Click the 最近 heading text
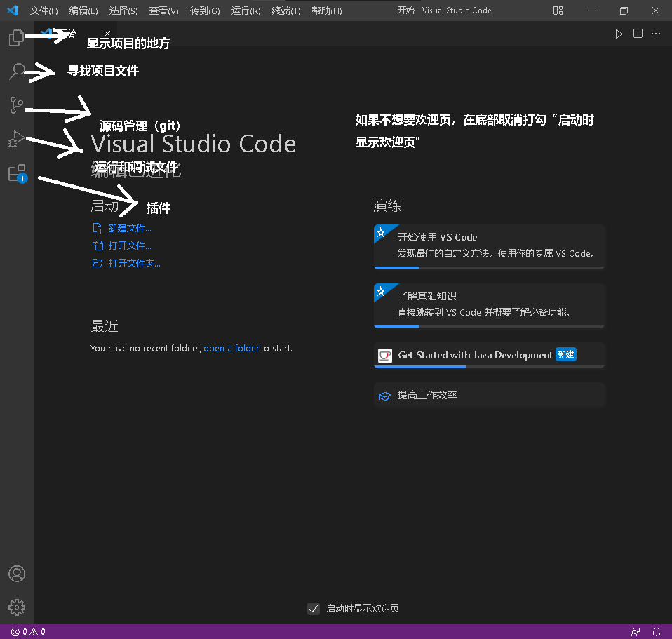Image resolution: width=672 pixels, height=639 pixels. pyautogui.click(x=104, y=327)
